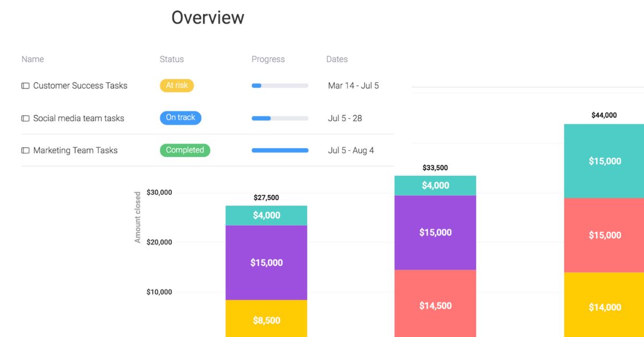The image size is (644, 337).
Task: Click the Customer Success Tasks progress bar
Action: 280,86
